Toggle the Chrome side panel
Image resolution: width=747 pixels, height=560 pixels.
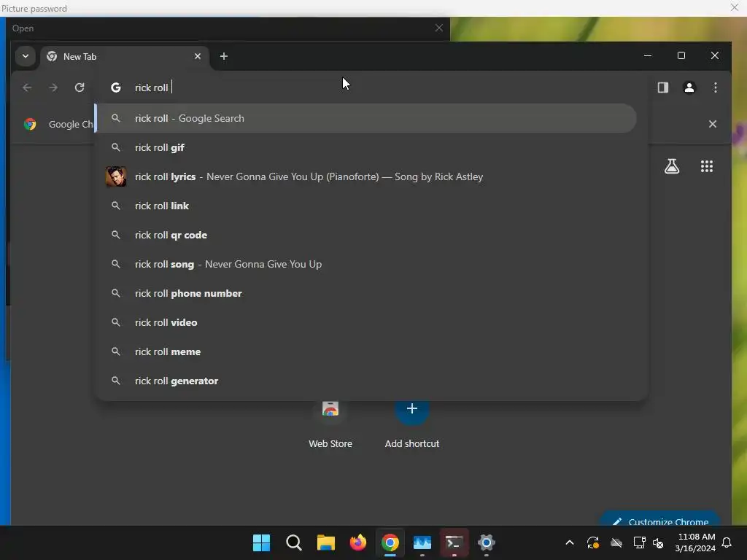(662, 87)
